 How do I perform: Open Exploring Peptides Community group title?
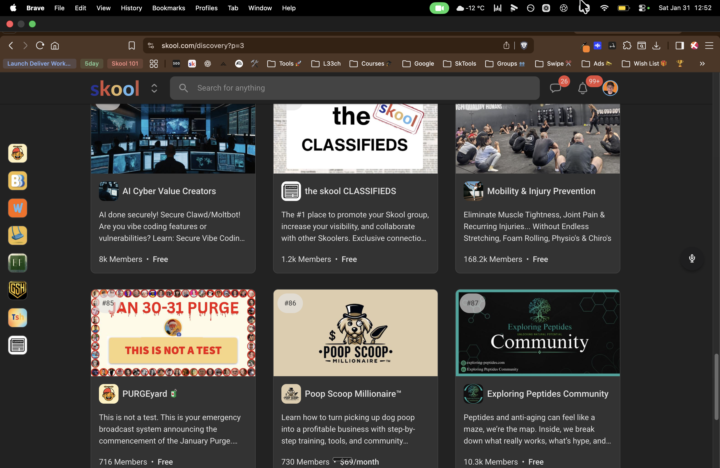point(547,394)
